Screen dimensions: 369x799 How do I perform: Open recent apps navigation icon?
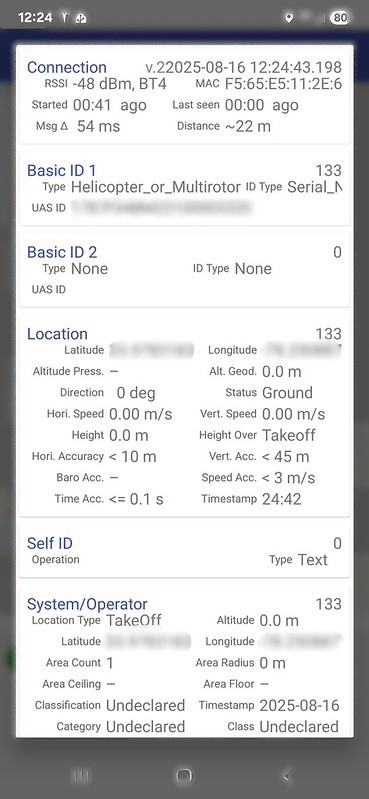[82, 776]
